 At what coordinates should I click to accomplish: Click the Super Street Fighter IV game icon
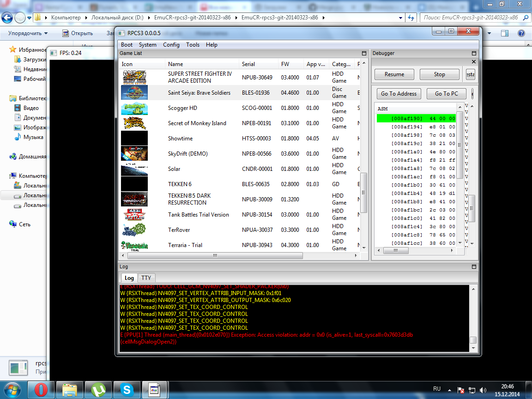point(134,77)
